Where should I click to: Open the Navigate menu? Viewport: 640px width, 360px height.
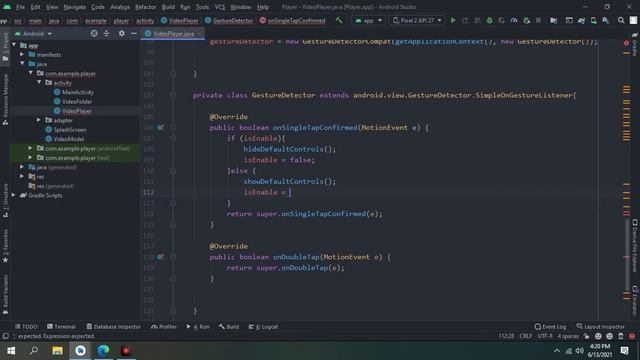click(x=75, y=7)
